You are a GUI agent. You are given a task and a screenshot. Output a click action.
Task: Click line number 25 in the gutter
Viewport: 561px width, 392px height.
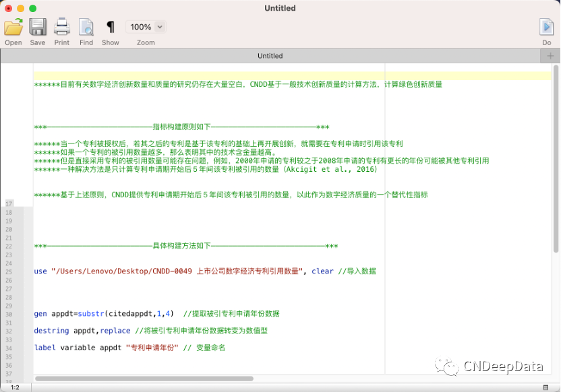click(9, 272)
